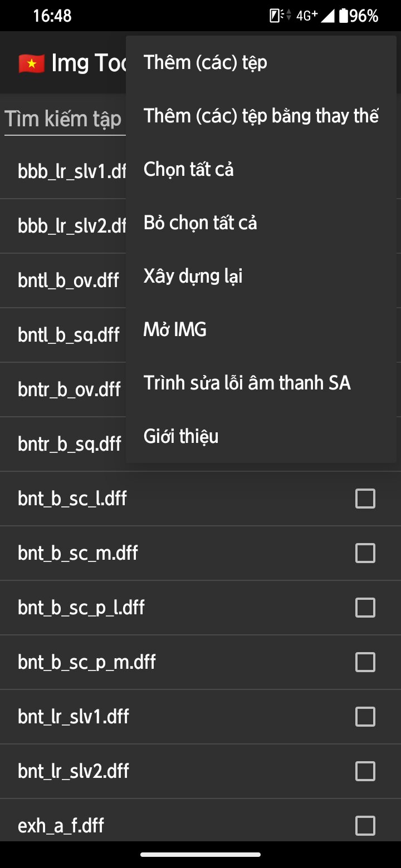Open 'Mở IMG' menu option
Image resolution: width=401 pixels, height=868 pixels.
[x=175, y=329]
